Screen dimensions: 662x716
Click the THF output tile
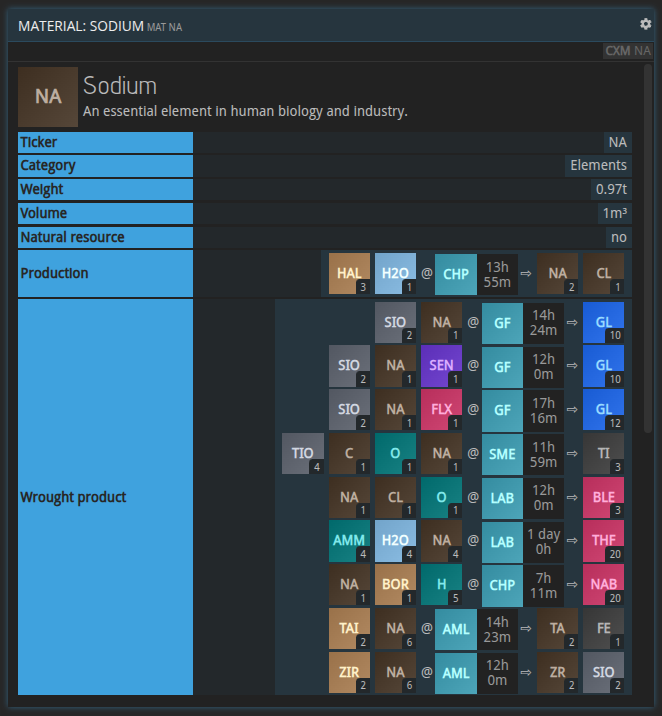point(604,541)
